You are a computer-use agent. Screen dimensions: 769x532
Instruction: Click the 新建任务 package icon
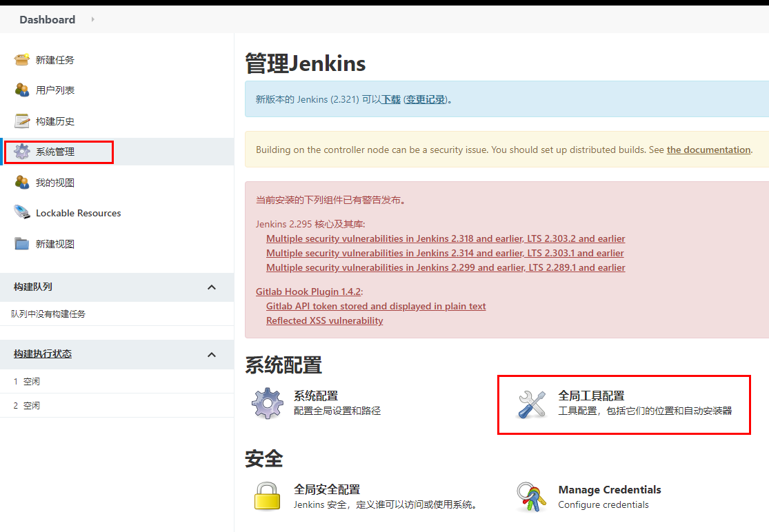point(22,60)
